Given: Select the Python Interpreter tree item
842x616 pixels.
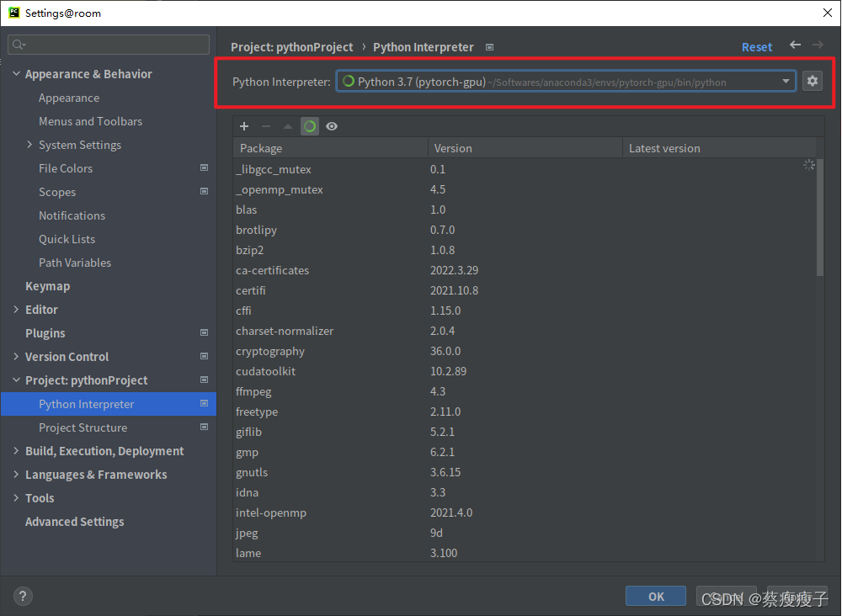Looking at the screenshot, I should (x=109, y=403).
